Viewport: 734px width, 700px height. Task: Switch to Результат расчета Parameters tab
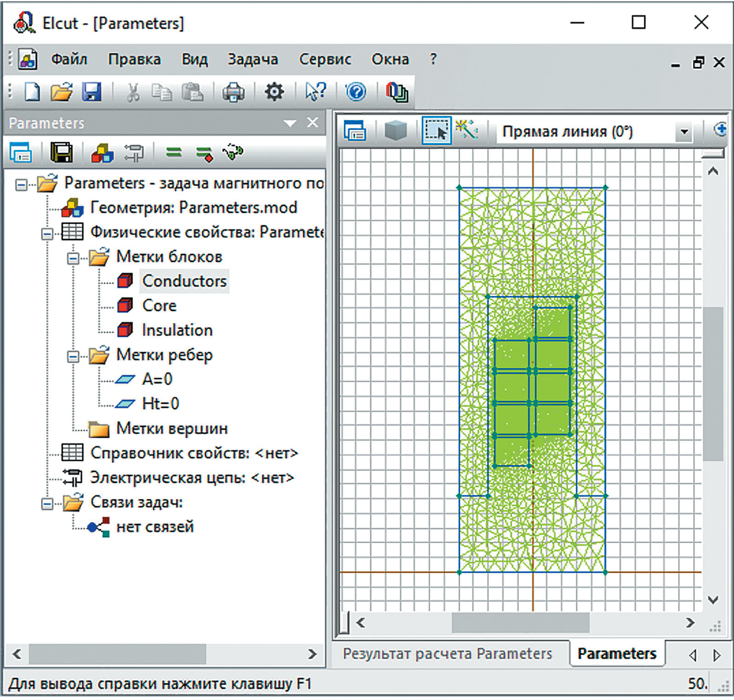click(447, 654)
